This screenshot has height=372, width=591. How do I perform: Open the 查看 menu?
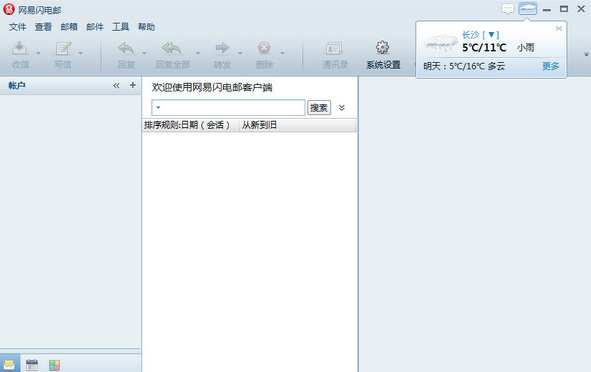point(43,27)
